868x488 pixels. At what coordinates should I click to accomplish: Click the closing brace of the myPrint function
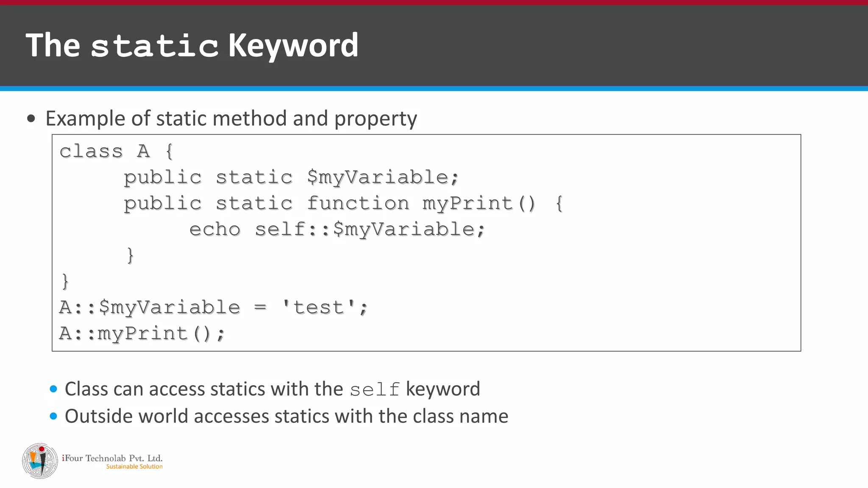click(x=130, y=255)
